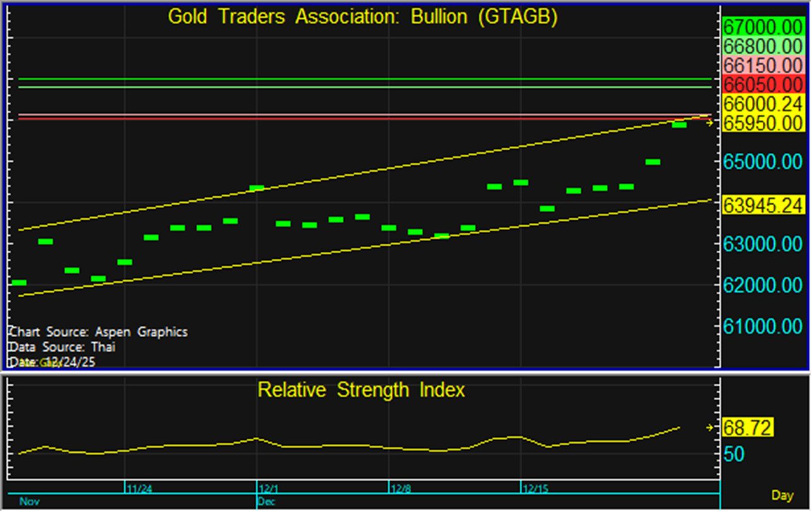Click the 12/1 date marker

coord(268,489)
